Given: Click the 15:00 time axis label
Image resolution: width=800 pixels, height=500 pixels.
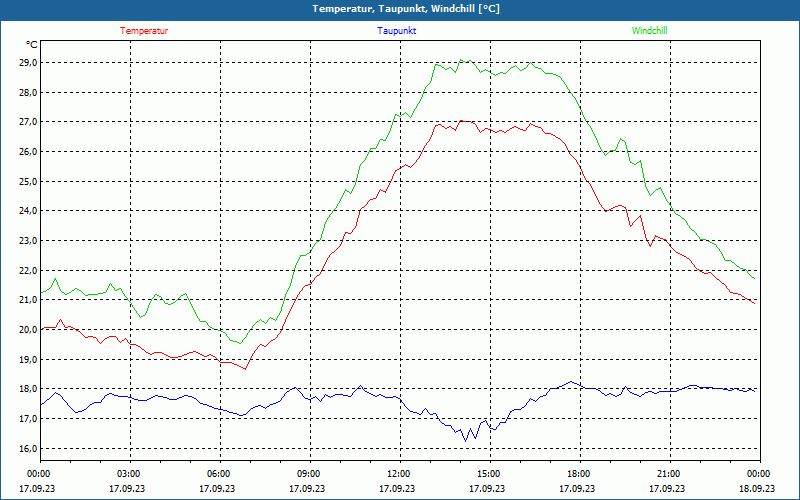Looking at the screenshot, I should (x=487, y=474).
